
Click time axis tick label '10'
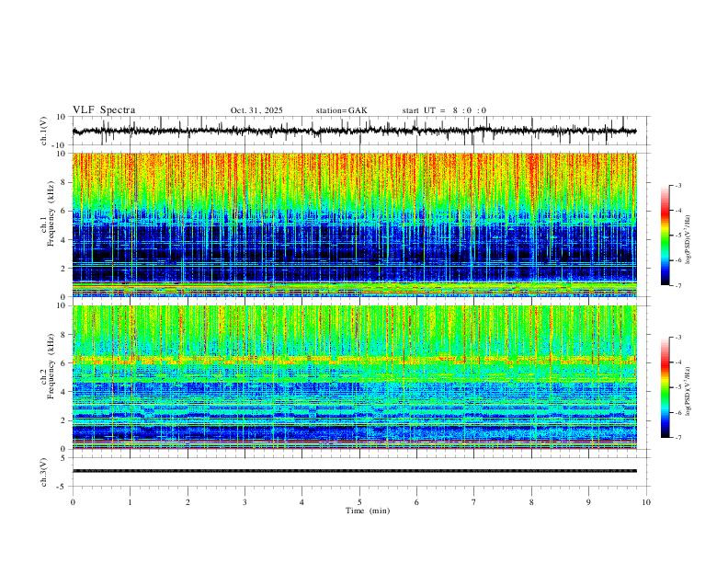point(646,502)
